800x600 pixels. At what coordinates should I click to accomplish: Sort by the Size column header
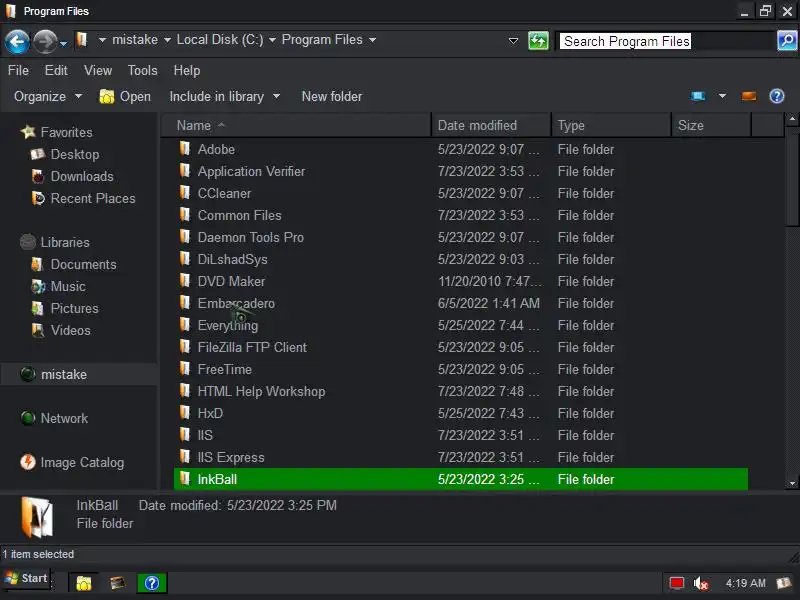712,125
